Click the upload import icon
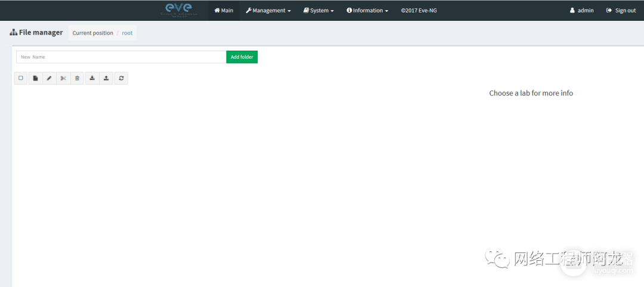This screenshot has width=644, height=287. coord(106,78)
